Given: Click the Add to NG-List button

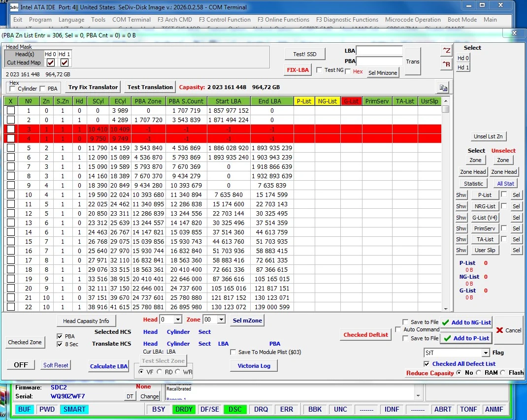Looking at the screenshot, I should [467, 323].
